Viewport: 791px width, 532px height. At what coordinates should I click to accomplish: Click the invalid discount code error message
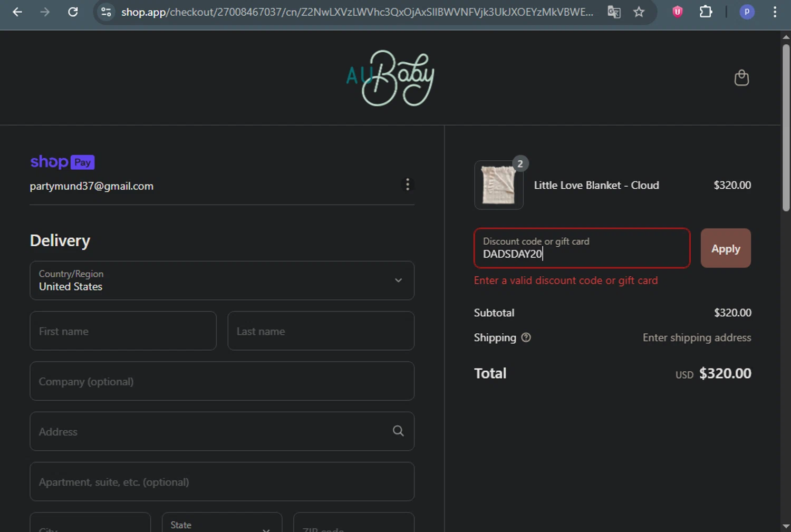pos(566,280)
